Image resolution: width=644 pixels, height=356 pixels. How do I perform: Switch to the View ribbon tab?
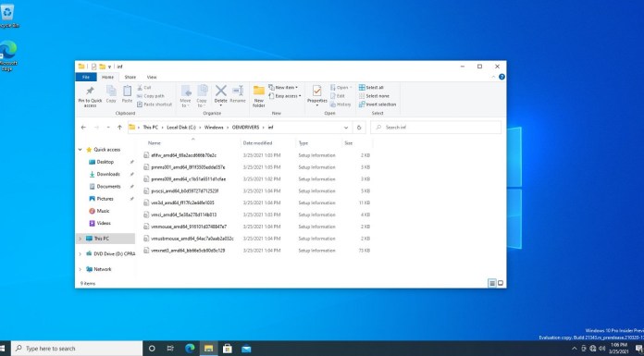coord(152,77)
